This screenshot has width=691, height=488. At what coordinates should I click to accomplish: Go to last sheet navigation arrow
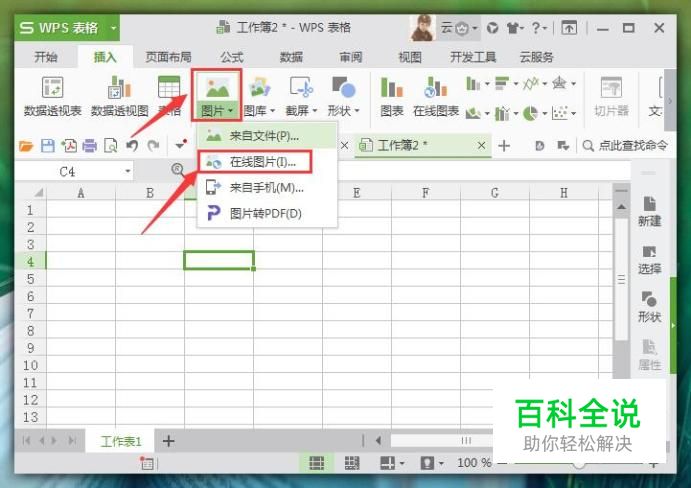pyautogui.click(x=72, y=440)
